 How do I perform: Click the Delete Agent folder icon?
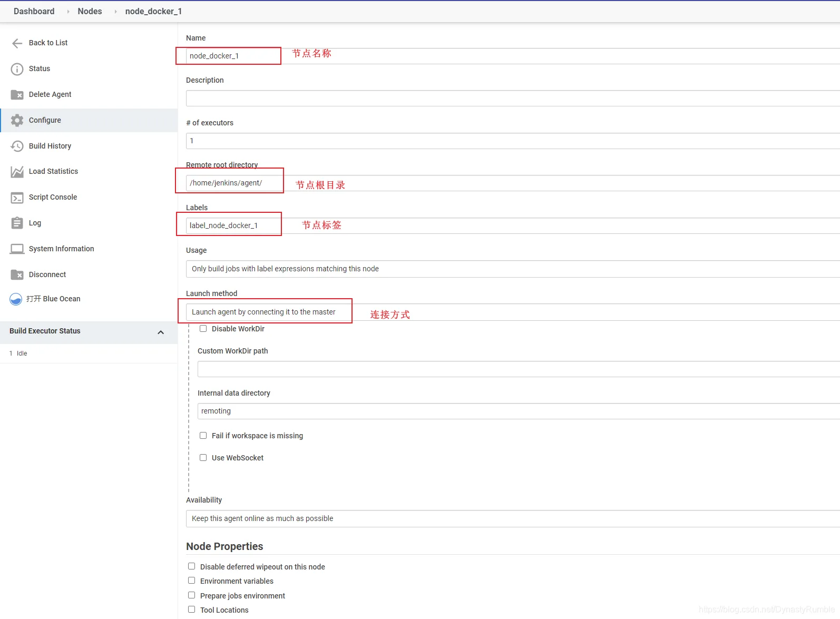[x=17, y=95]
